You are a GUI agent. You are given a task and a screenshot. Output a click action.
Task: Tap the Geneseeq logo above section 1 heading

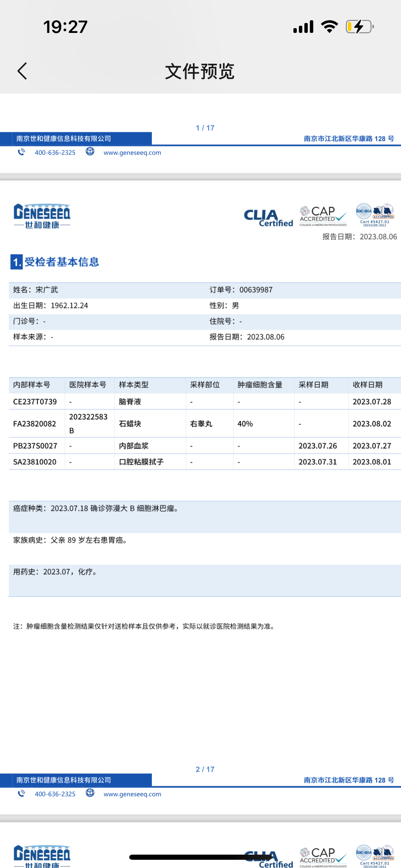(x=42, y=216)
